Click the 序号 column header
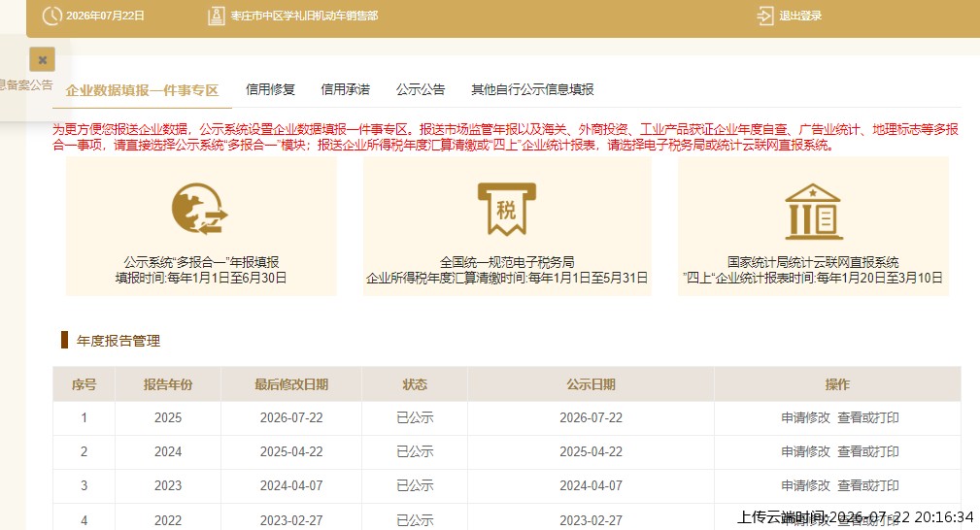The width and height of the screenshot is (980, 530). [84, 384]
